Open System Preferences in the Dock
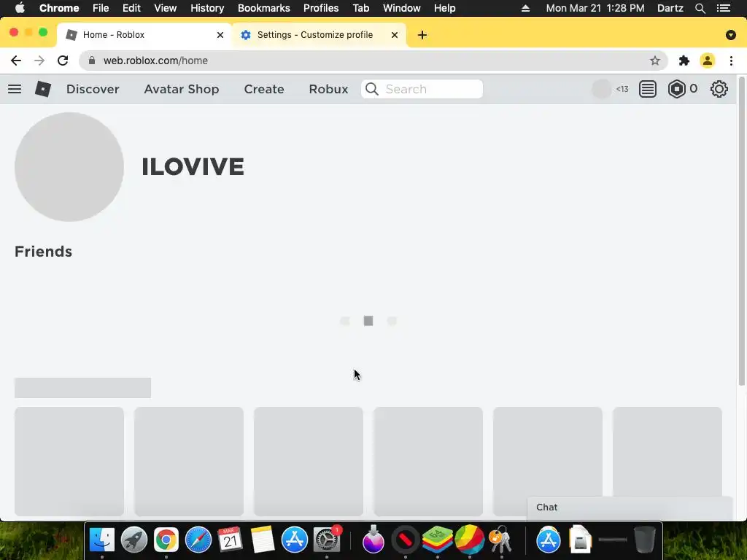The width and height of the screenshot is (747, 560). [x=326, y=540]
